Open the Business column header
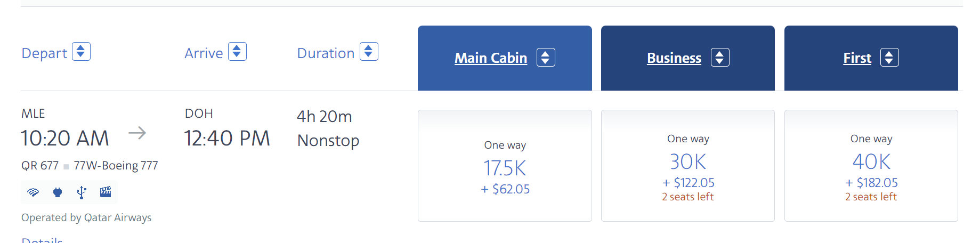Screen dimensions: 980x243 pos(674,58)
